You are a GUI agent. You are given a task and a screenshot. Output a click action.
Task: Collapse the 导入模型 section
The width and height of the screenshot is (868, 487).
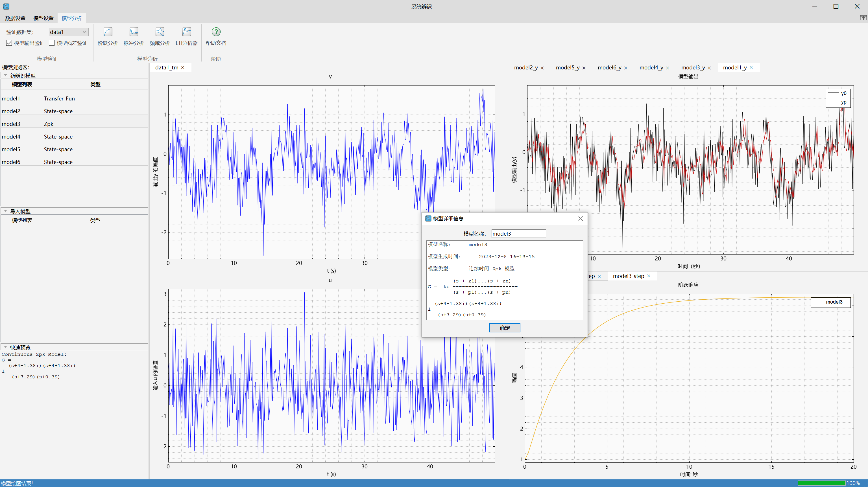point(5,211)
